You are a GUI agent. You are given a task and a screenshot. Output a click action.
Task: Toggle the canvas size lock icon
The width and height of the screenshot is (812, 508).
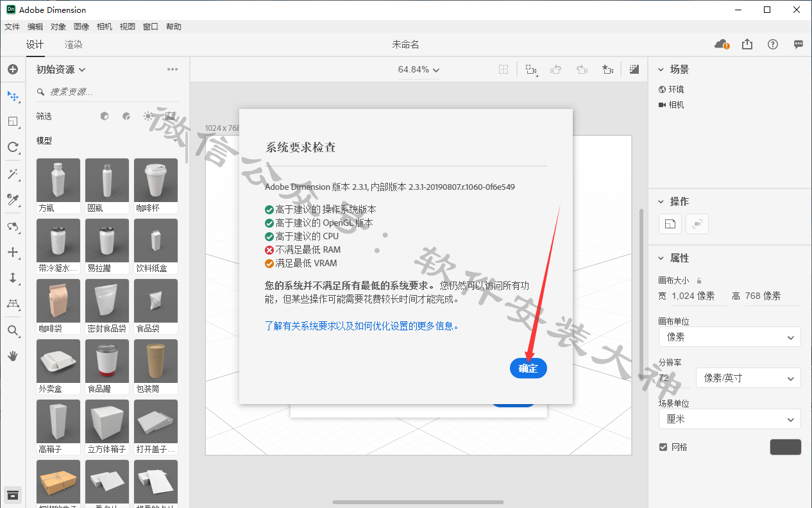[699, 280]
